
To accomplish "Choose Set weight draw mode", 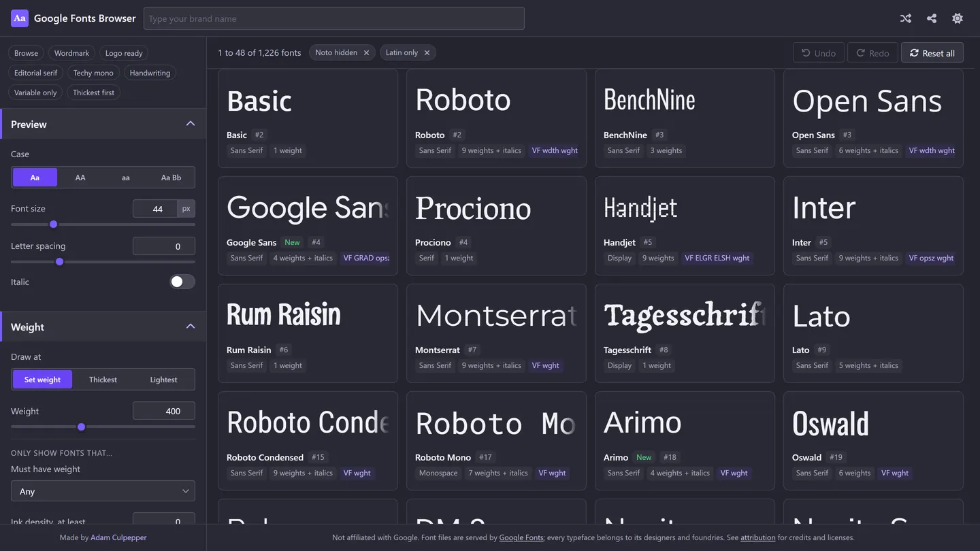I will (42, 380).
